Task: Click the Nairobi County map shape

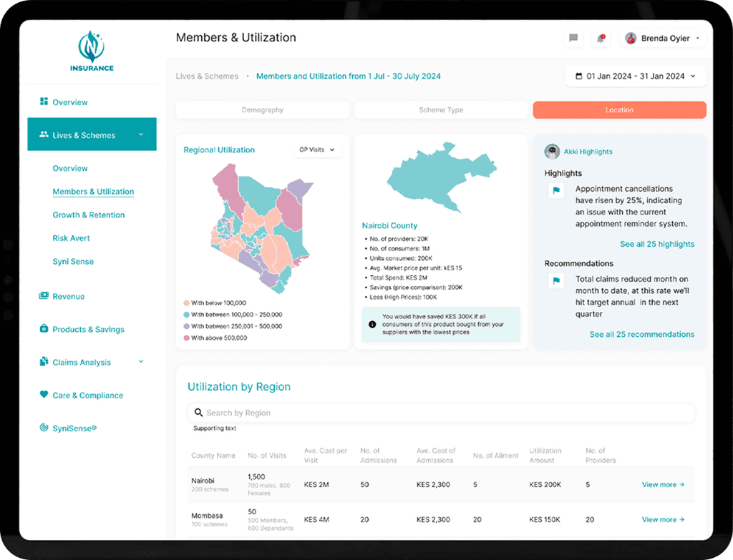Action: coord(441,178)
